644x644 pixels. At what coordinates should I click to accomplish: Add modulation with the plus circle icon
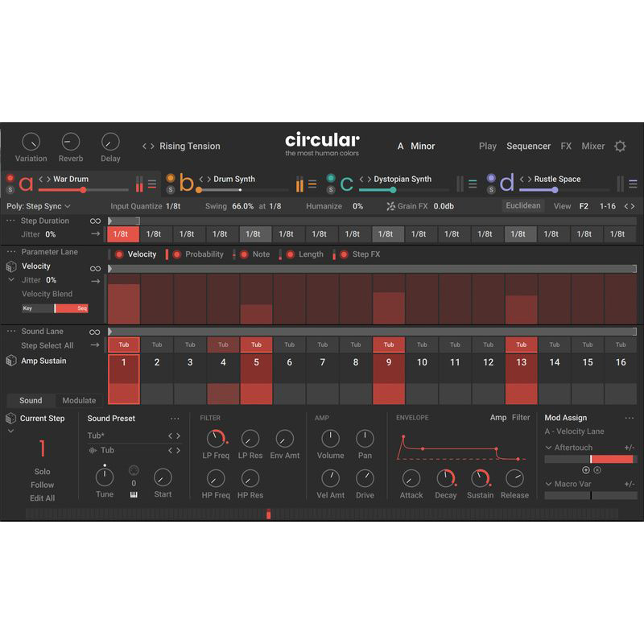(x=586, y=470)
